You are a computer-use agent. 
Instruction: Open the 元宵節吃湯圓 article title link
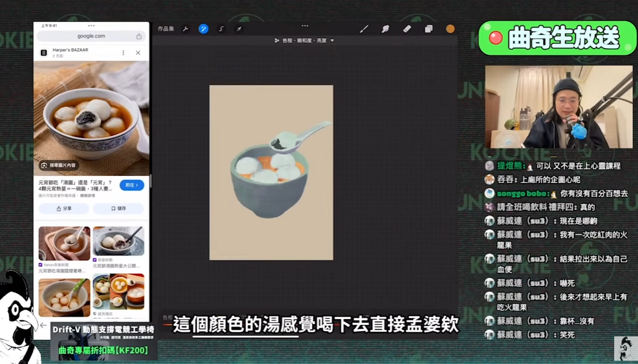[75, 186]
